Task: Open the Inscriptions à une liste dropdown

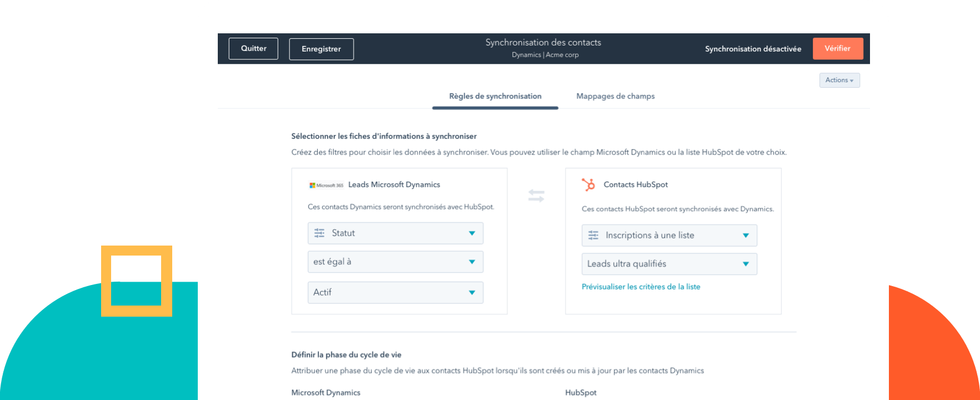Action: [x=669, y=236]
